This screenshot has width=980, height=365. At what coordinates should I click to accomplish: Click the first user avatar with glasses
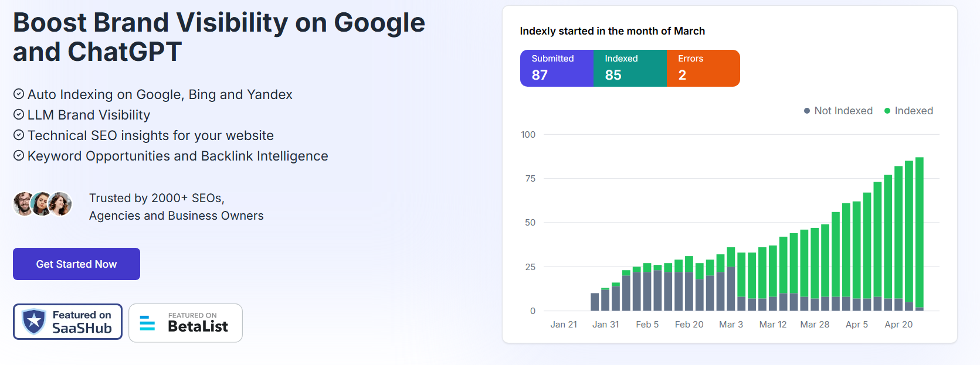[23, 204]
